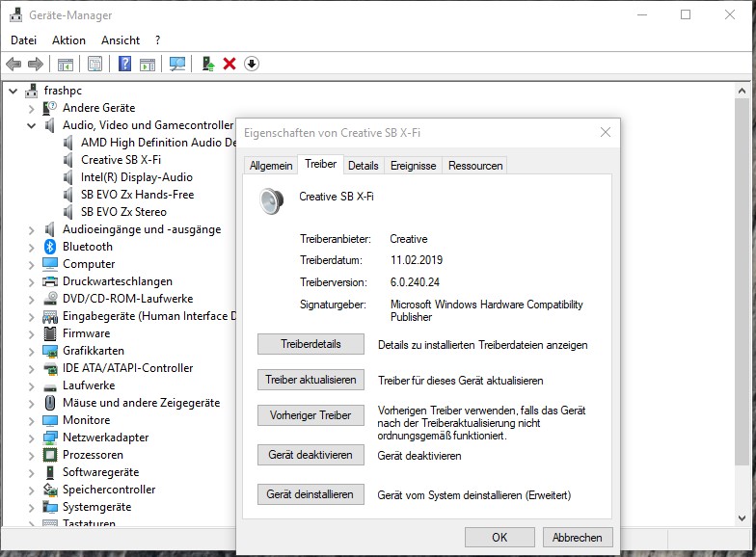Click the tree scrollbar down arrow
Screen dimensions: 756x557
tap(742, 518)
